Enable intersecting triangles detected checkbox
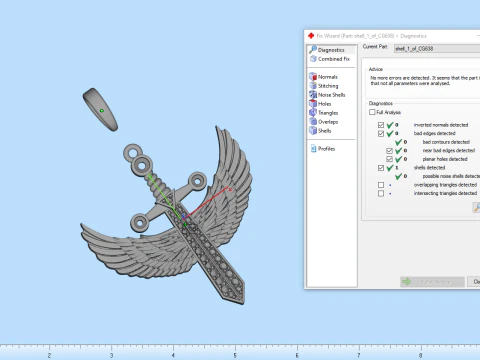The height and width of the screenshot is (360, 480). coord(381,193)
